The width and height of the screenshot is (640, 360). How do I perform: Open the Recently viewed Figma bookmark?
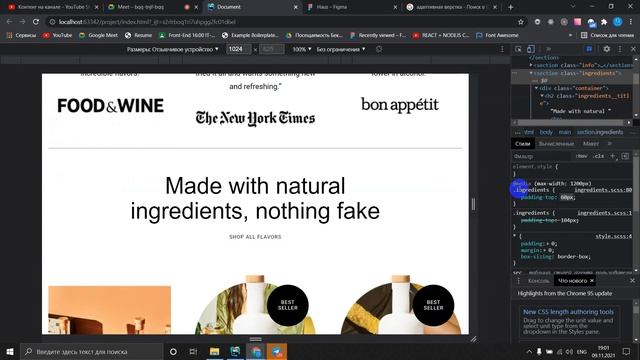coord(378,36)
